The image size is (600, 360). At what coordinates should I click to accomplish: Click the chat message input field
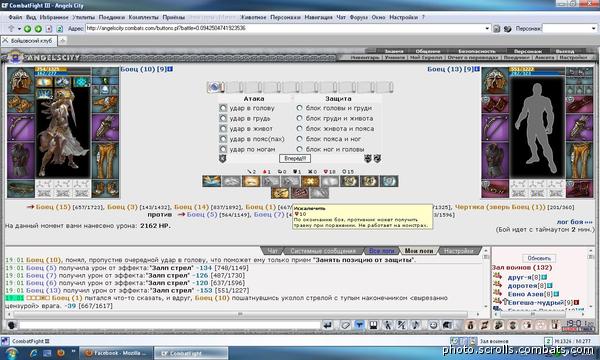170,325
